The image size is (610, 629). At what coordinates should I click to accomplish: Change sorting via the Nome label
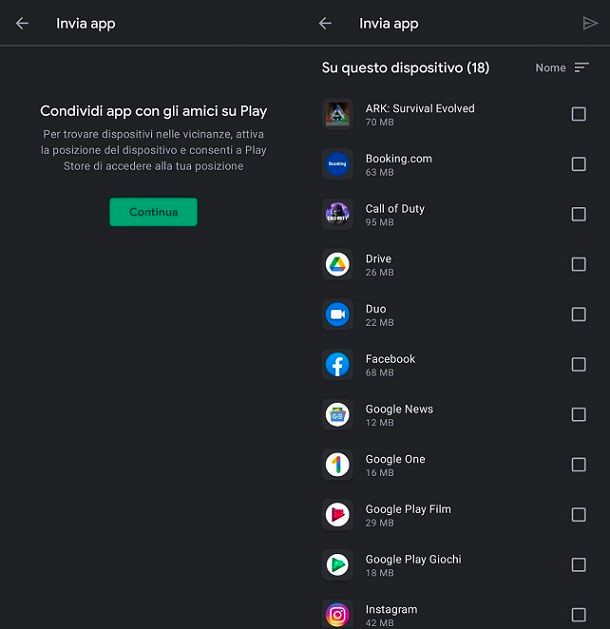550,68
